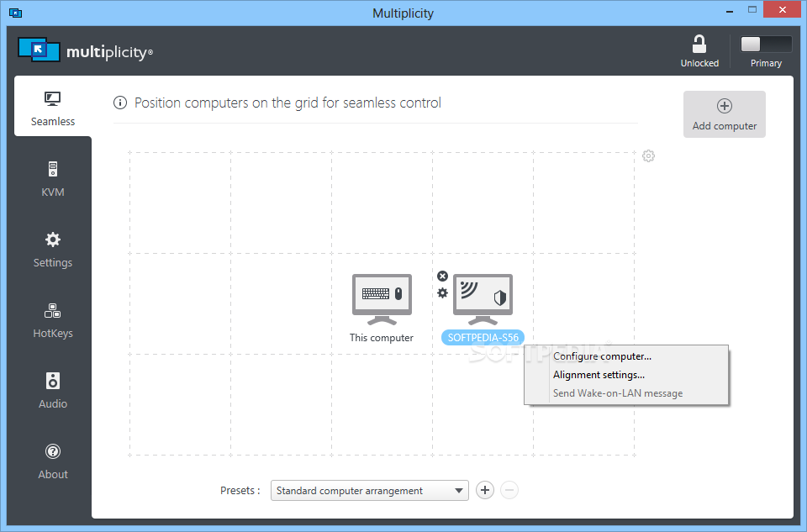
Task: Open grid settings gear icon
Action: pos(648,155)
